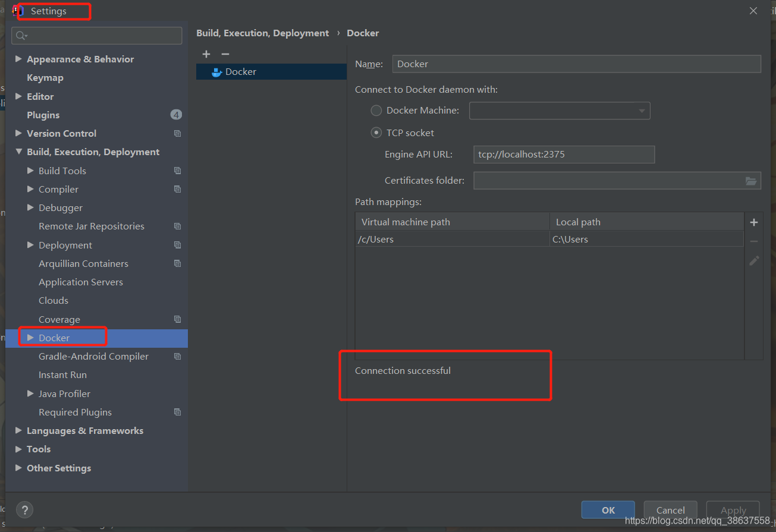Viewport: 776px width, 532px height.
Task: Click Build, Execution, Deployment breadcrumb
Action: pos(263,33)
